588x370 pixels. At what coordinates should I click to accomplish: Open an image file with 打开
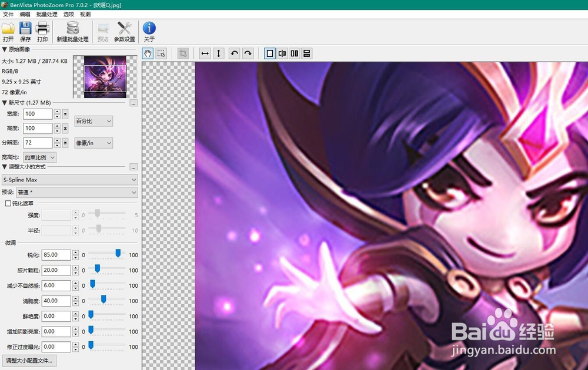pos(8,32)
